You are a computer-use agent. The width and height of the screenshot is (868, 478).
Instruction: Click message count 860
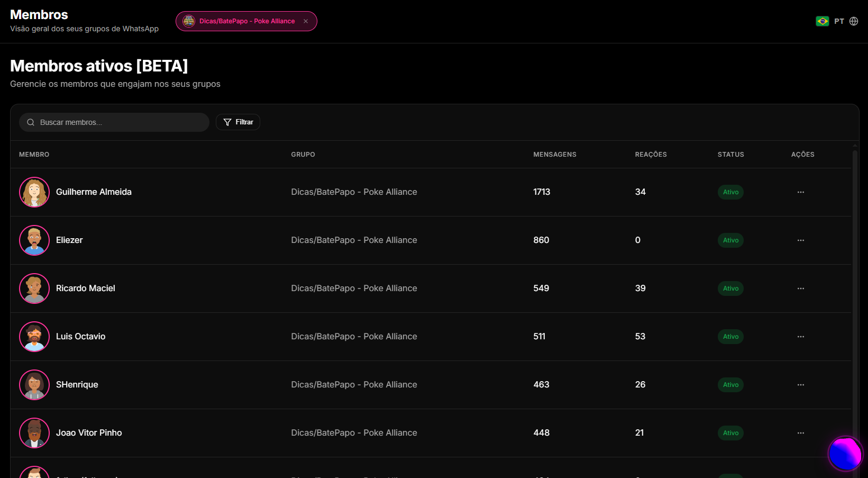(x=541, y=240)
